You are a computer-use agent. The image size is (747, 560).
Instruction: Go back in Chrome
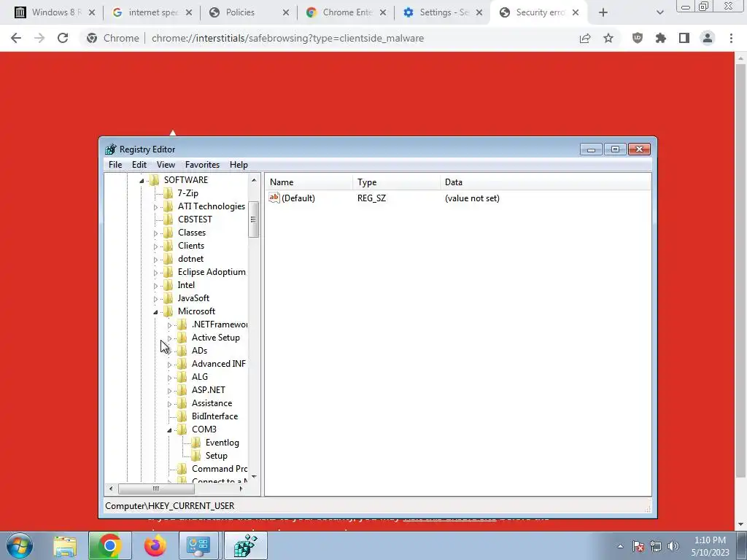point(16,38)
